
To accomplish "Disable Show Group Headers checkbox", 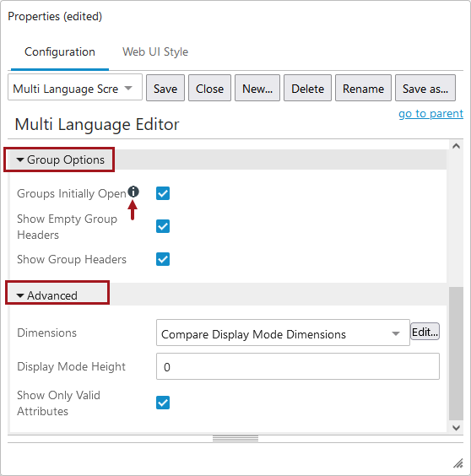I will point(163,259).
